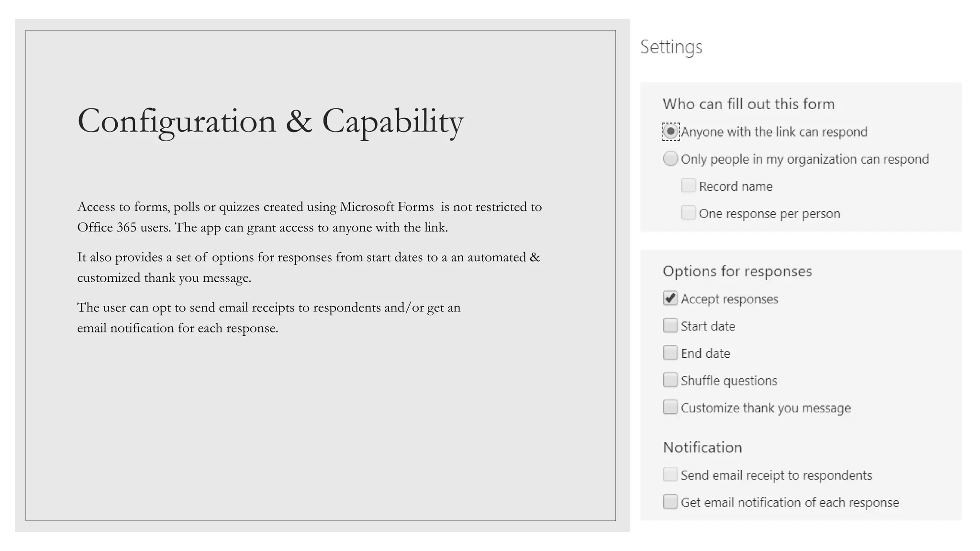Check Send email receipt to respondents

(x=670, y=474)
